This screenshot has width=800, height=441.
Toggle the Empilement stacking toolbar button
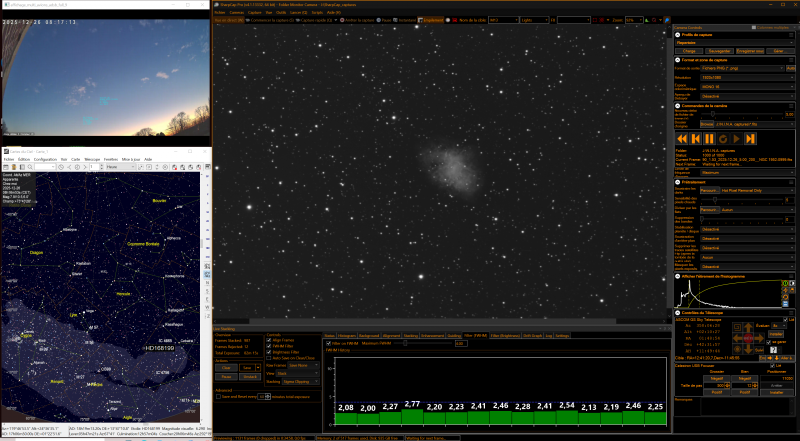pos(430,20)
